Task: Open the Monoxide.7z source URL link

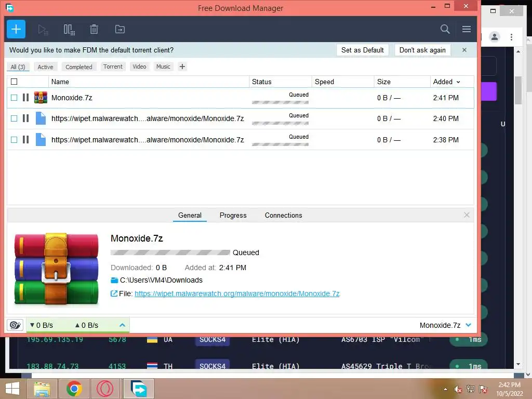Action: pos(237,294)
